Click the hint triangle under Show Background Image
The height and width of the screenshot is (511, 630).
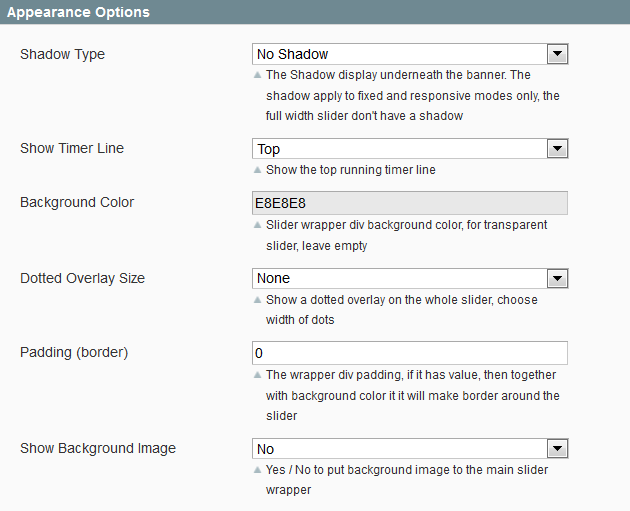coord(258,470)
